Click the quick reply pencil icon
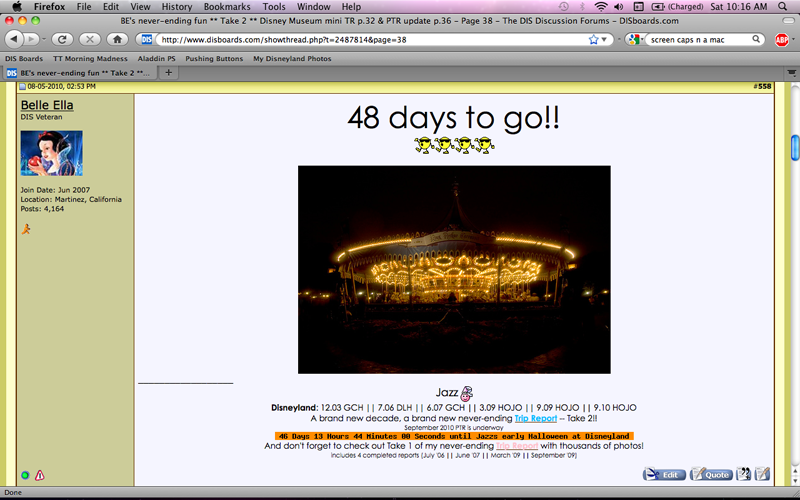The height and width of the screenshot is (500, 800). (x=762, y=474)
